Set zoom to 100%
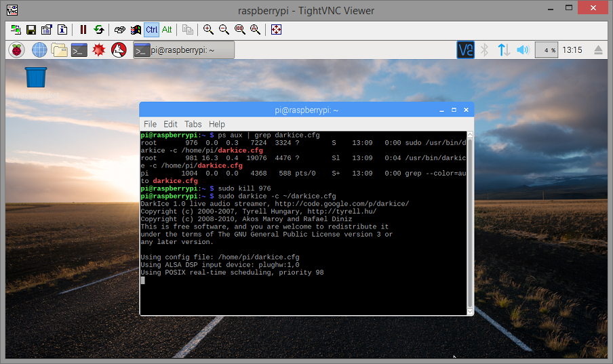The height and width of the screenshot is (364, 613). (x=239, y=30)
